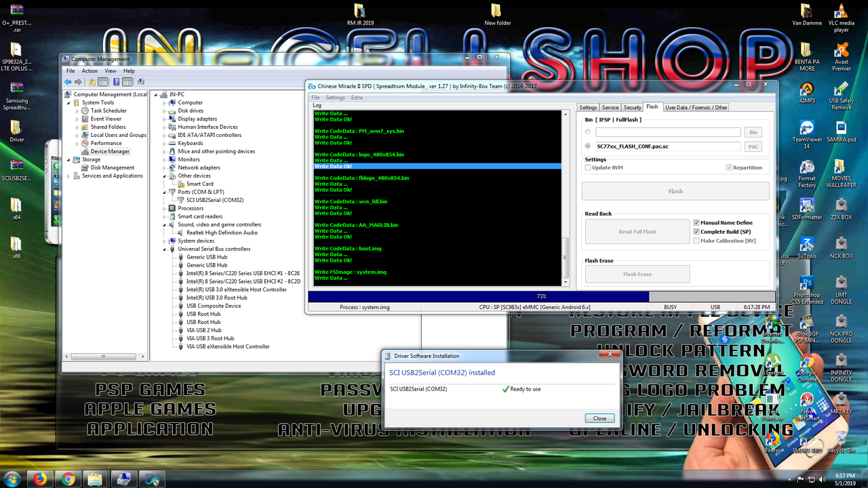Viewport: 868px width, 488px height.
Task: Collapse Universal Serial Bus controllers category
Action: click(164, 249)
